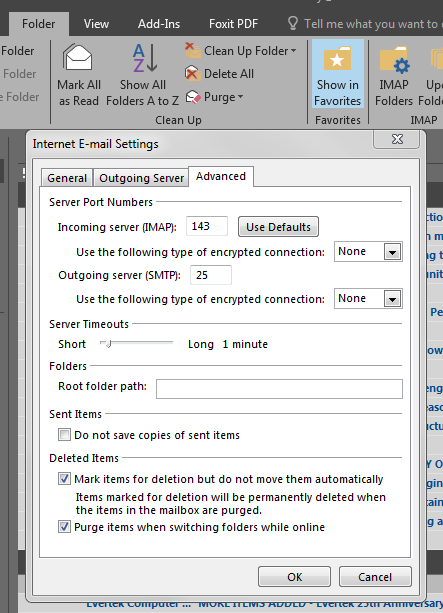
Task: Expand the Clean Up Folder dropdown arrow
Action: 294,51
